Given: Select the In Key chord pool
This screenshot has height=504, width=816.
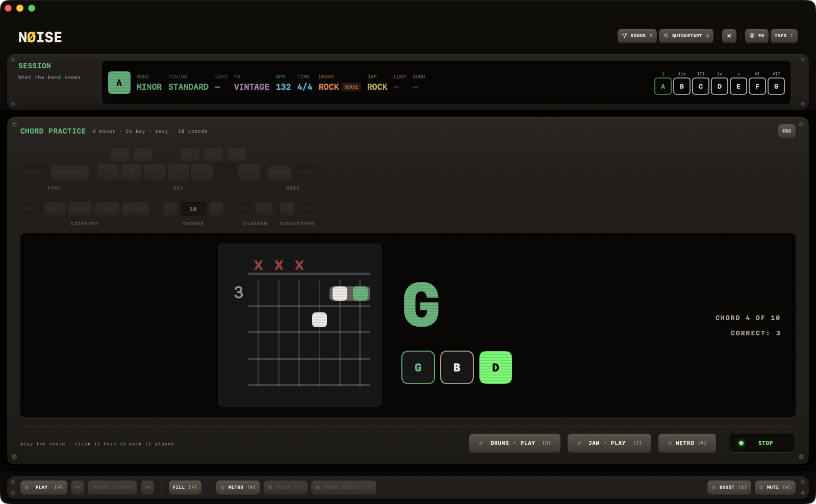Looking at the screenshot, I should coord(34,173).
